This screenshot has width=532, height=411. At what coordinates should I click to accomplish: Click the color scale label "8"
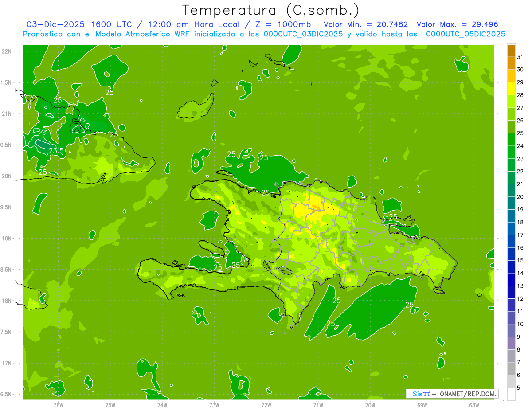(x=519, y=350)
